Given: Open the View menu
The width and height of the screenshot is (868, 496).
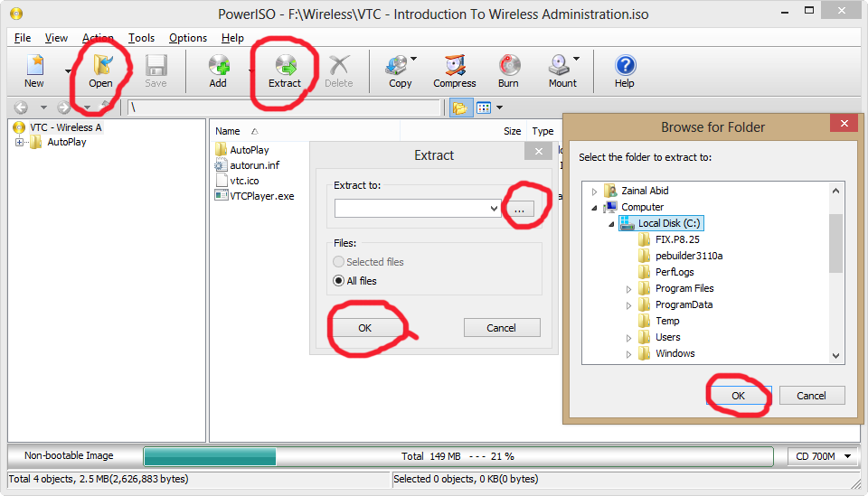Looking at the screenshot, I should coord(56,38).
